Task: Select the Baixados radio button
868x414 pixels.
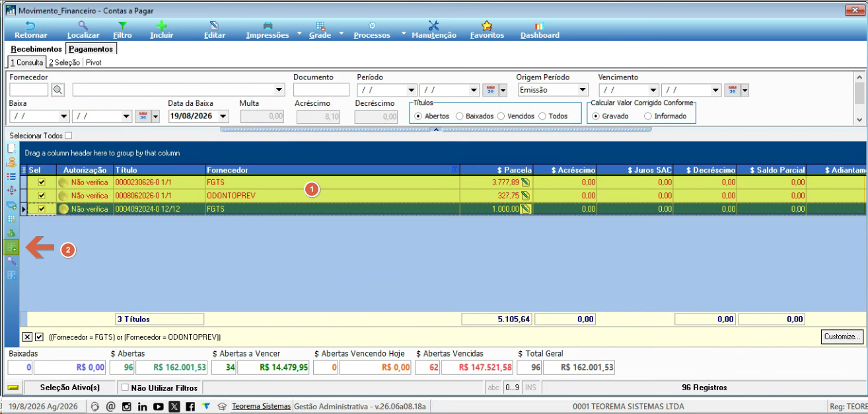Action: [460, 116]
